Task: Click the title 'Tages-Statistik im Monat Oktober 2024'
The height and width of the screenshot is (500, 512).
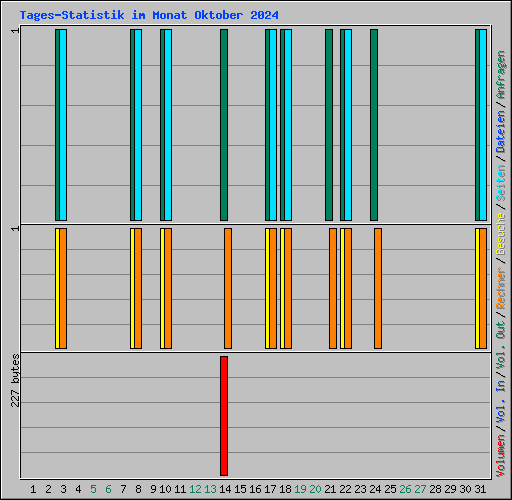Action: point(149,15)
